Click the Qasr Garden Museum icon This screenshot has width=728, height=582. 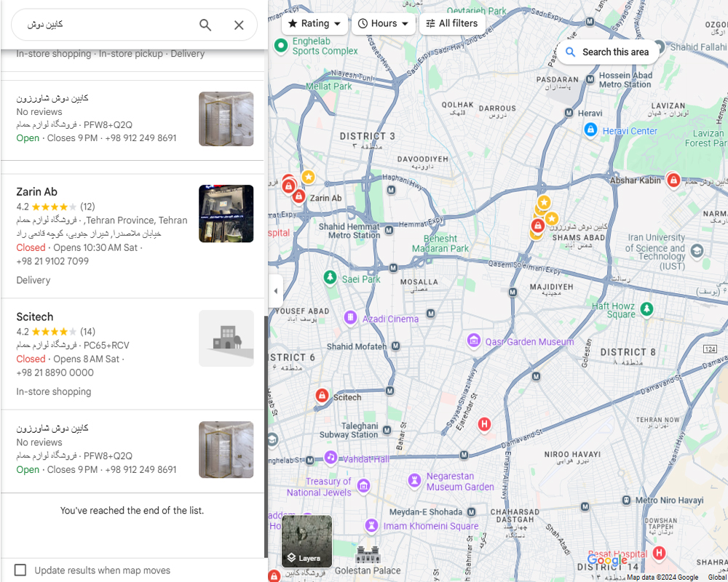coord(474,340)
